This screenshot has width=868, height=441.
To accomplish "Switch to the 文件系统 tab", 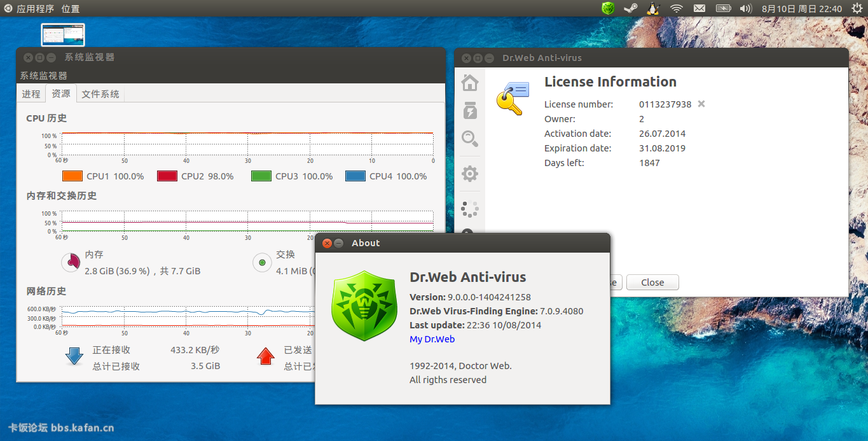I will coord(100,94).
